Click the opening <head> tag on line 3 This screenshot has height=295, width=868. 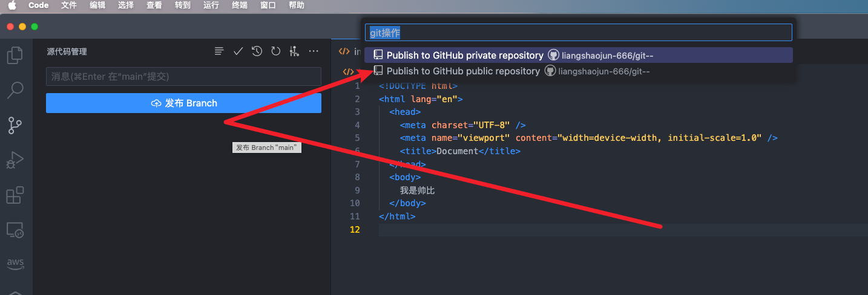[x=405, y=112]
